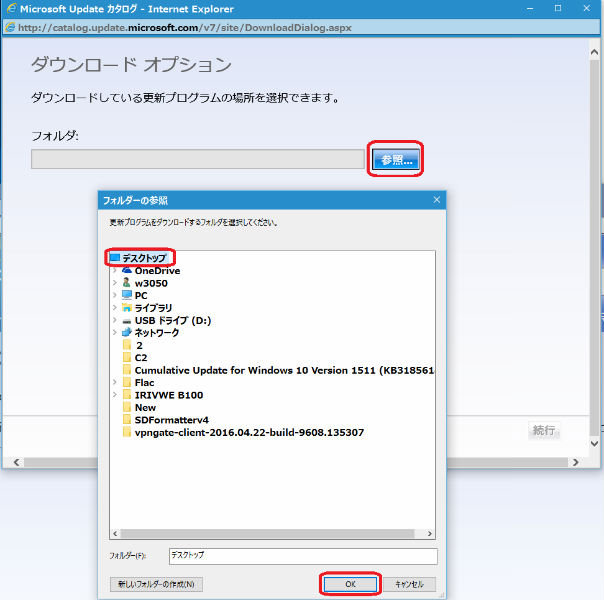The image size is (604, 600).
Task: Select the Cumulative Update for Windows 10 label
Action: pyautogui.click(x=284, y=370)
